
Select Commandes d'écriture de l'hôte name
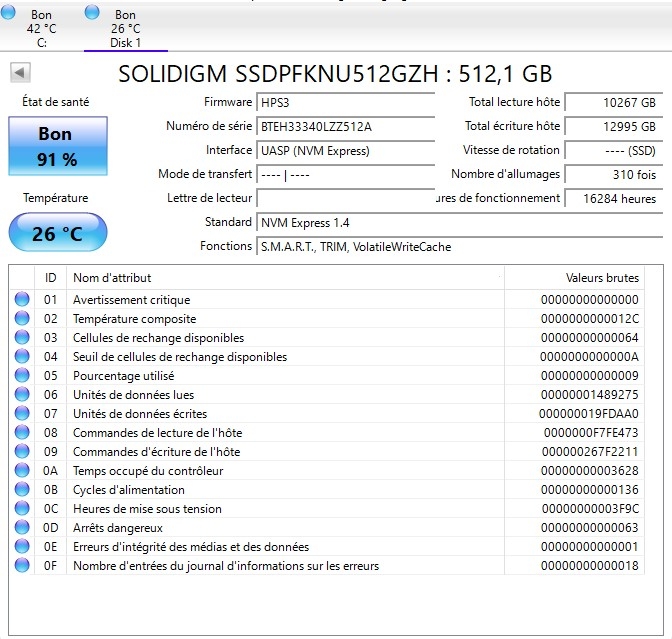coord(157,452)
